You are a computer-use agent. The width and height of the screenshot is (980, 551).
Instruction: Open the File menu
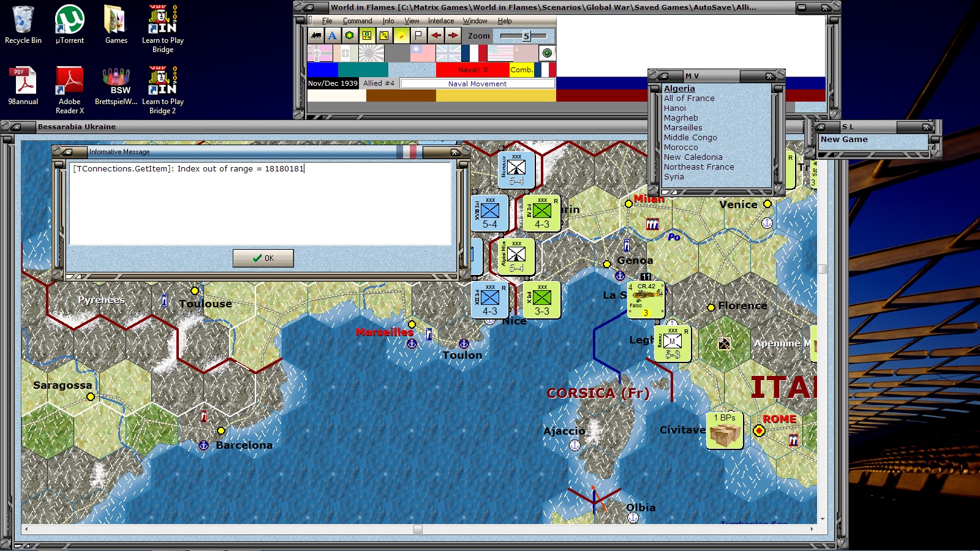[327, 21]
